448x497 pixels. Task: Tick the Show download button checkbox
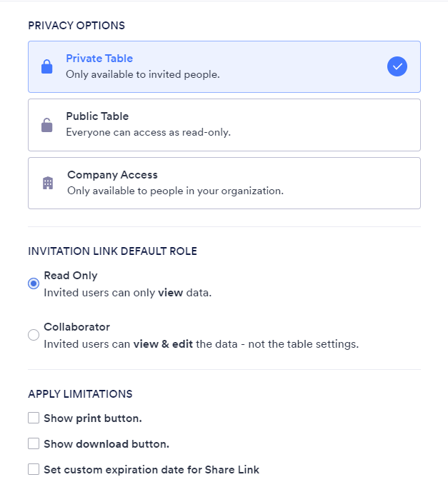[x=34, y=443]
